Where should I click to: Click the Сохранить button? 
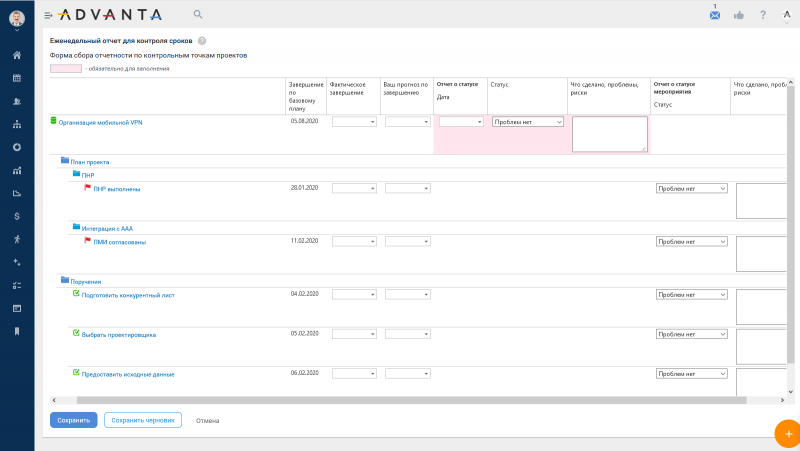pyautogui.click(x=73, y=420)
